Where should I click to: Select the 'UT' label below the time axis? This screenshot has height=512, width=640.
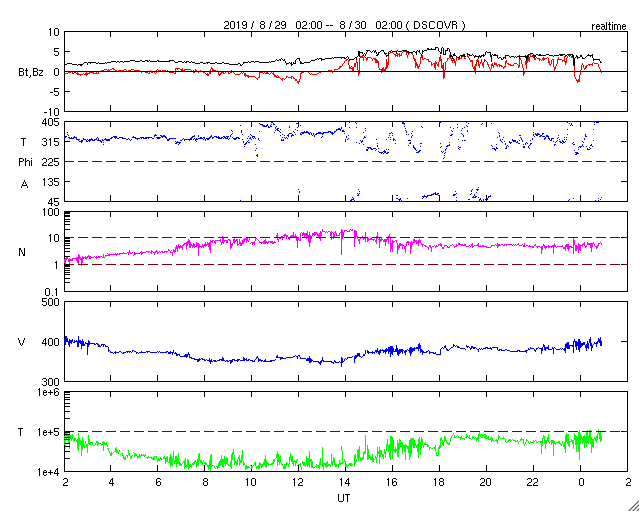click(344, 498)
